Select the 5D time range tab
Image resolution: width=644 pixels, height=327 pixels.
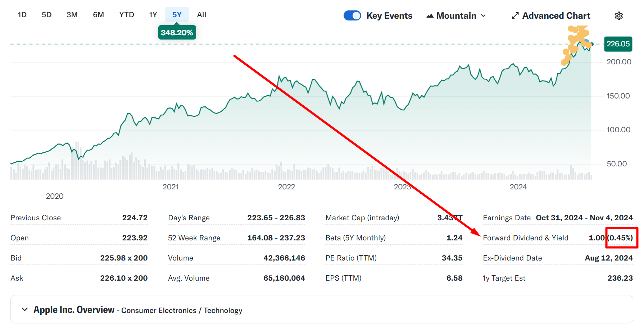[47, 15]
